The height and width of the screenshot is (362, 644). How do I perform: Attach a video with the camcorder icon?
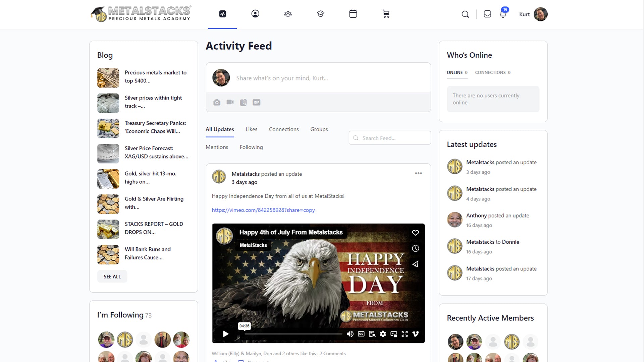click(230, 102)
